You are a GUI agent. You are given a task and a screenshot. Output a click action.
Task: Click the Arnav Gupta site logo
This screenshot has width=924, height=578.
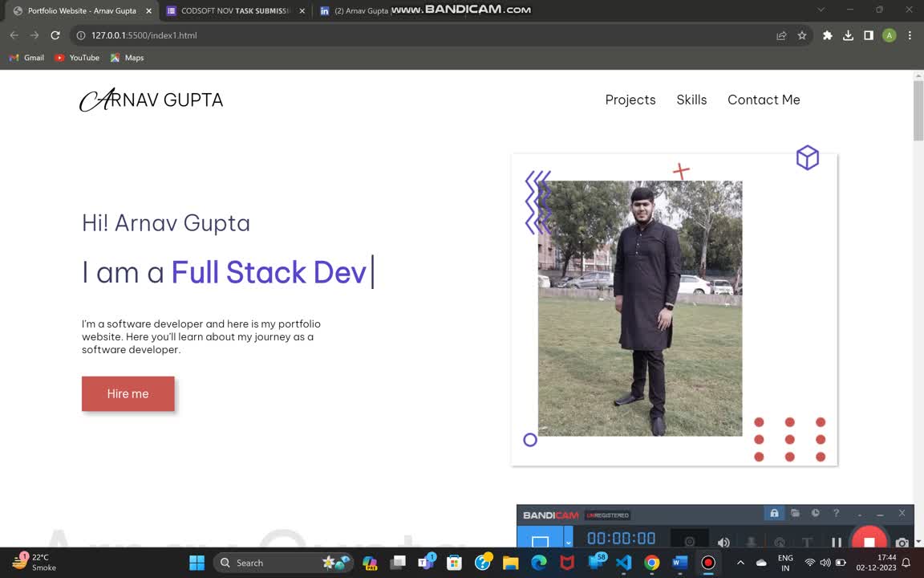pyautogui.click(x=152, y=100)
